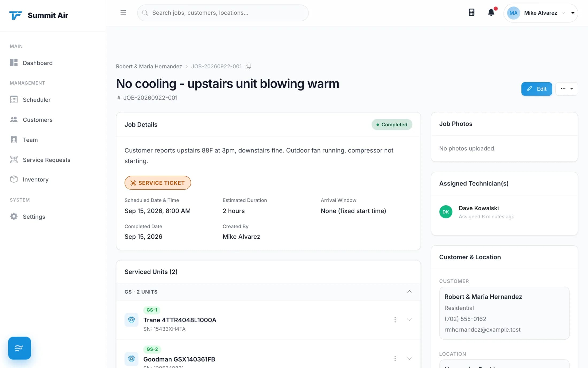Click the Inventory box icon

point(14,179)
